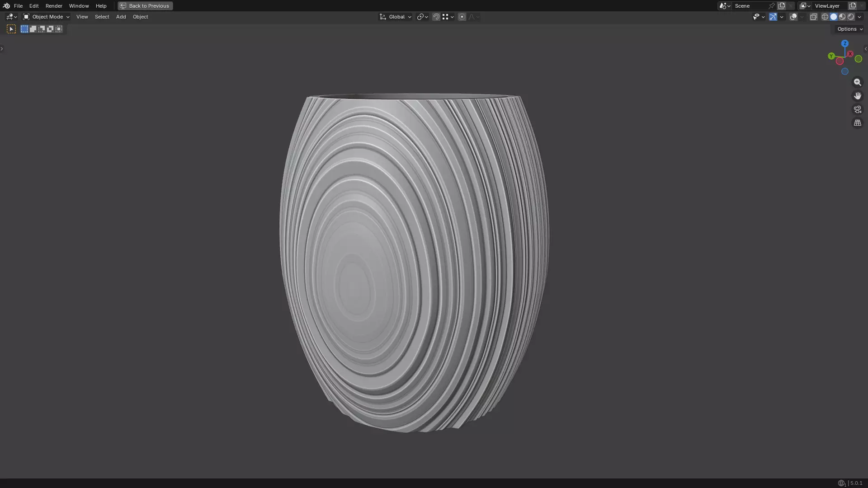Switch perspective/orthographic with the grid icon
The image size is (868, 488).
pos(857,123)
